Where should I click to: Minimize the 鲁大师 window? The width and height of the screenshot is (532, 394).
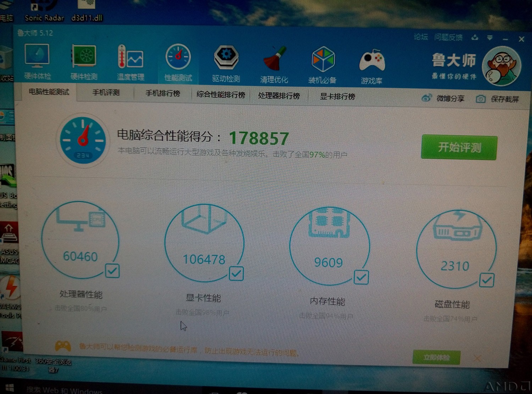click(x=505, y=38)
